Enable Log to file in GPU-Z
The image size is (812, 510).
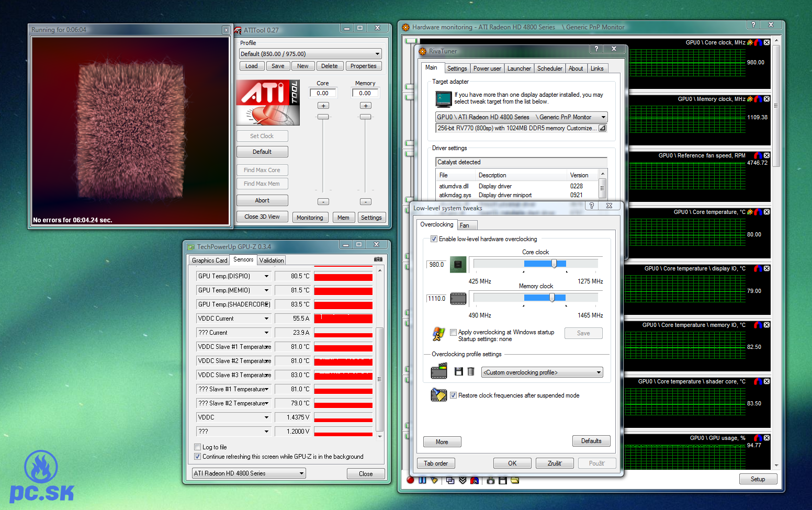[x=197, y=447]
